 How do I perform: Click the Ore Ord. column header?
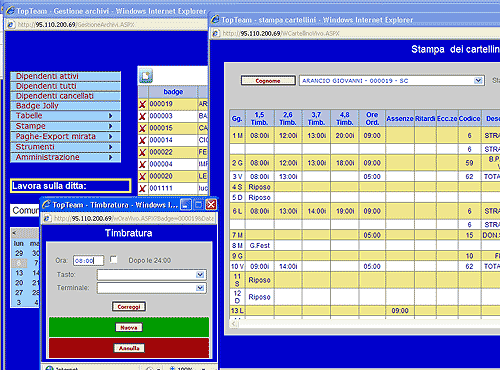pyautogui.click(x=372, y=118)
